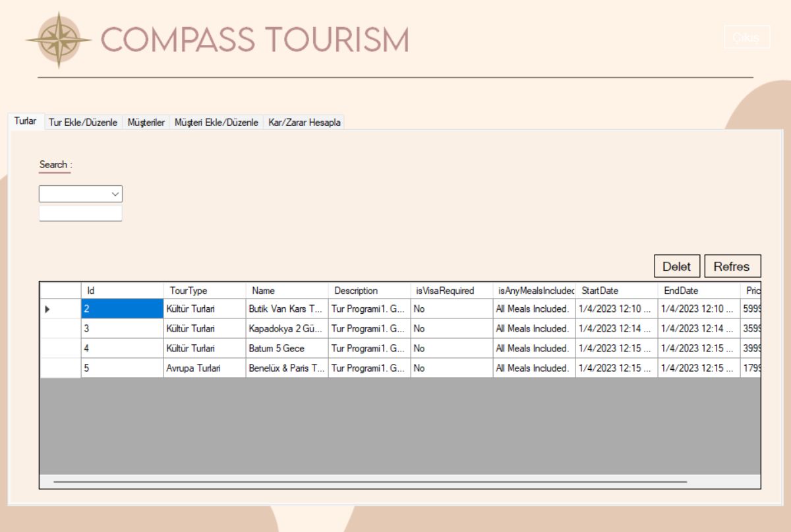Viewport: 791px width, 532px height.
Task: Open the Müşteri Ekle/Düzenle tab
Action: 216,123
